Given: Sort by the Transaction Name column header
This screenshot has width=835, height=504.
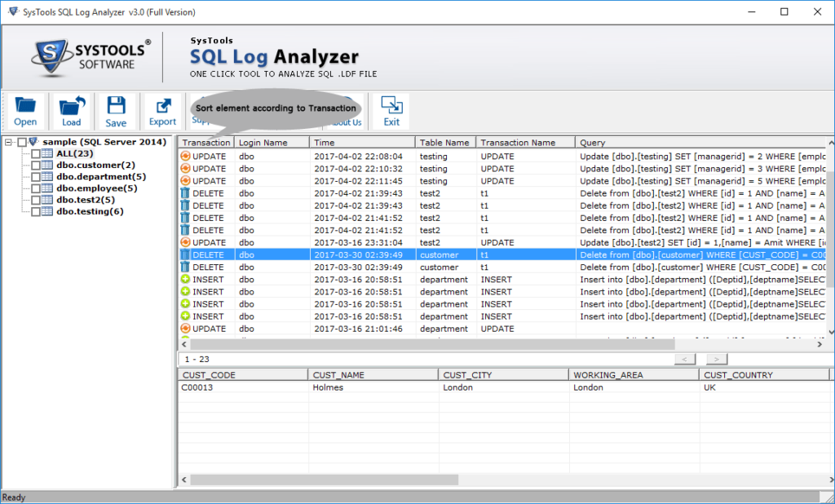Looking at the screenshot, I should [x=526, y=142].
